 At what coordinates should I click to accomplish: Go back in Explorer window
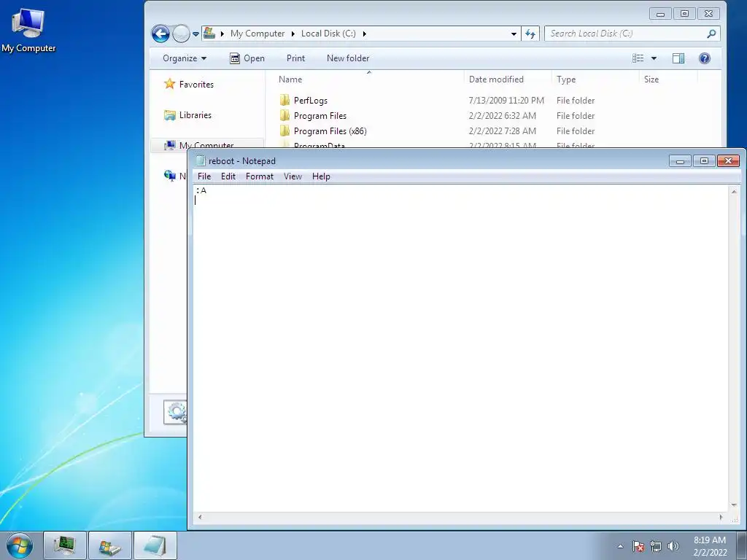(160, 34)
